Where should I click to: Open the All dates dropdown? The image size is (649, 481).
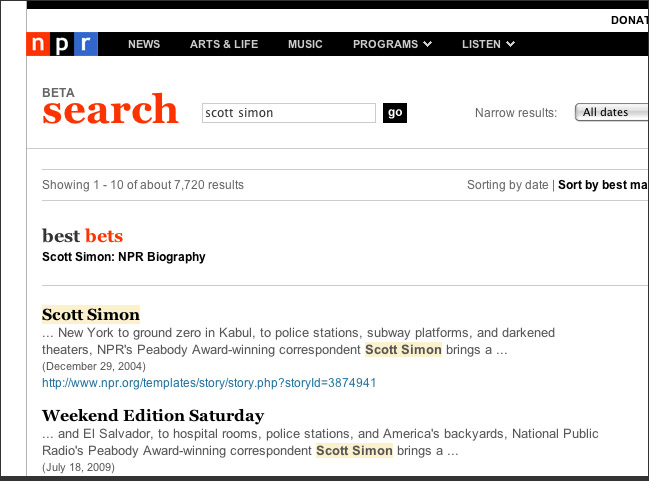pos(612,112)
